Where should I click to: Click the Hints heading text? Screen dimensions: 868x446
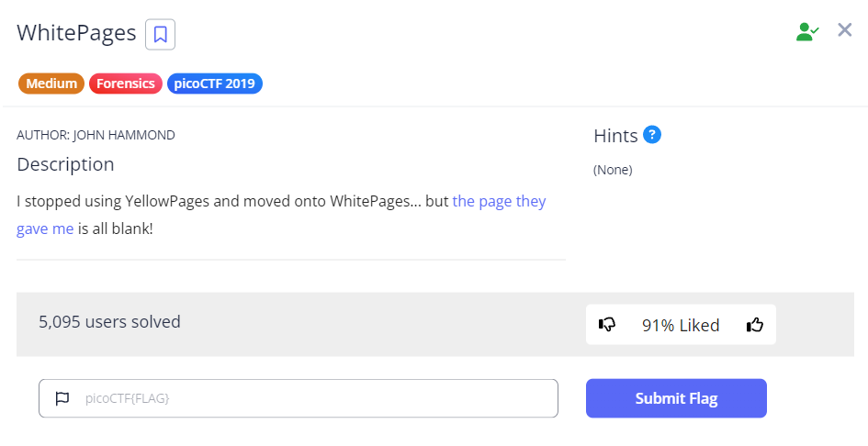615,136
